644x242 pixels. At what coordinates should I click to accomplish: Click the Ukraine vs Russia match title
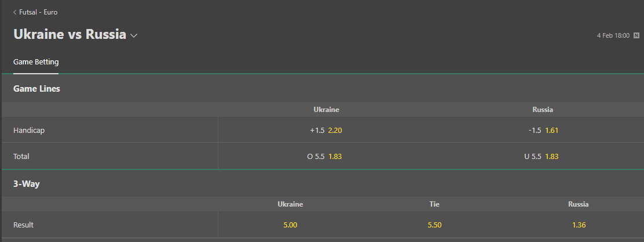(70, 34)
